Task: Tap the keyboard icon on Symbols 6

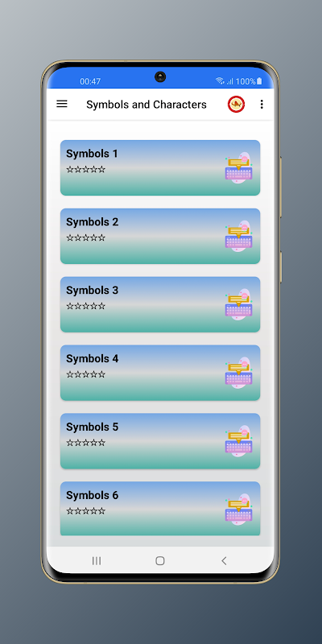Action: click(238, 510)
